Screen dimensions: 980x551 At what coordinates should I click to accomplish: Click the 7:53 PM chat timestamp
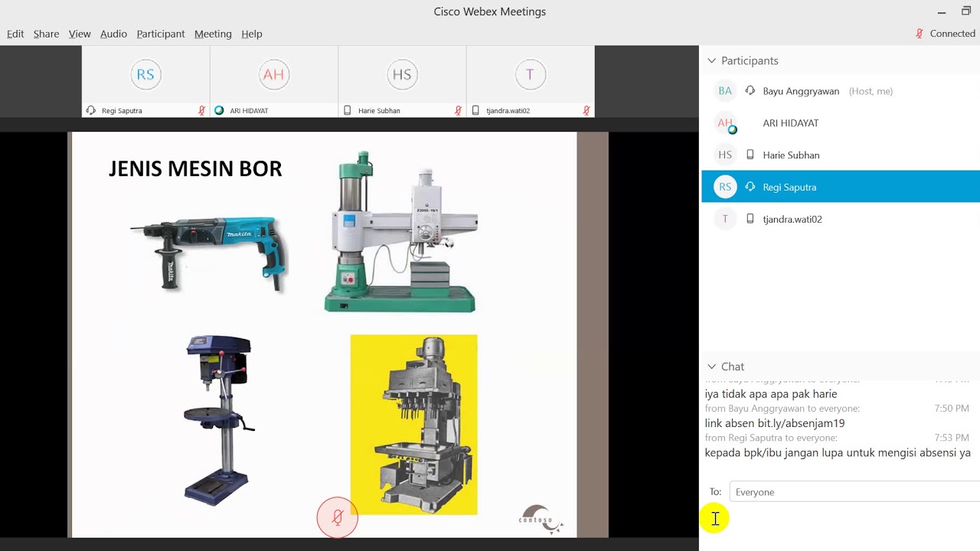(952, 438)
